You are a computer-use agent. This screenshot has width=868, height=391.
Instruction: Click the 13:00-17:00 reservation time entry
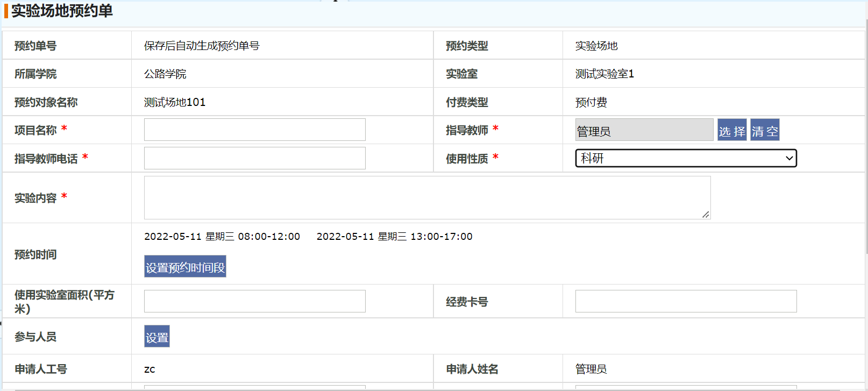pos(394,237)
